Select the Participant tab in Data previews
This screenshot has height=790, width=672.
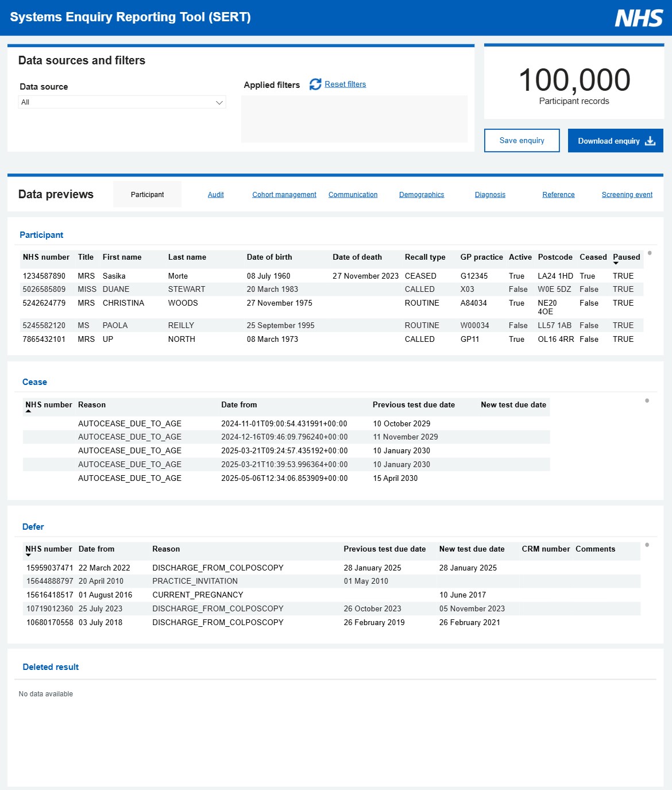click(x=147, y=195)
